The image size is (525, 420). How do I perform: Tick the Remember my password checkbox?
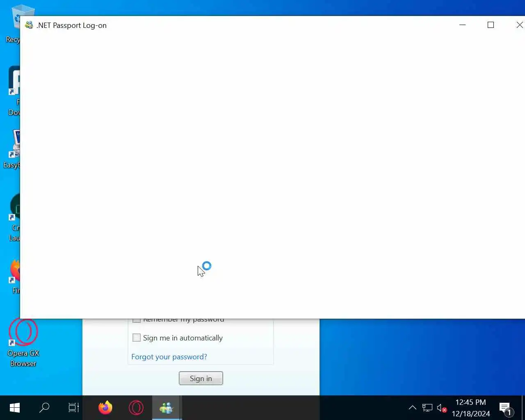[x=137, y=320]
